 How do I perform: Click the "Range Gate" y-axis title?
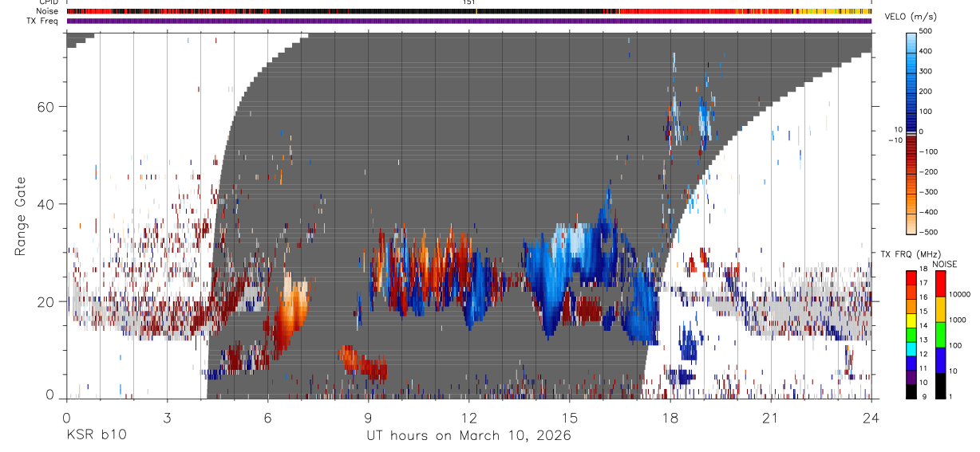point(21,217)
